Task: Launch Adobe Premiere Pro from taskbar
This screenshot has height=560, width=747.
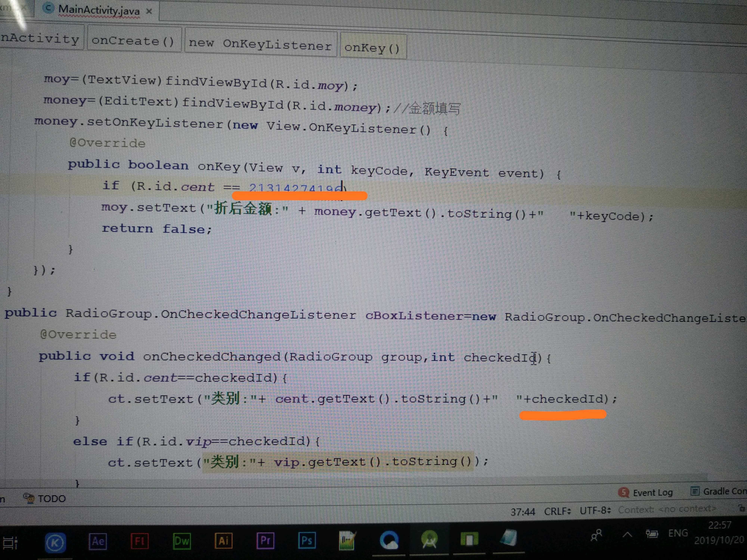Action: tap(265, 540)
